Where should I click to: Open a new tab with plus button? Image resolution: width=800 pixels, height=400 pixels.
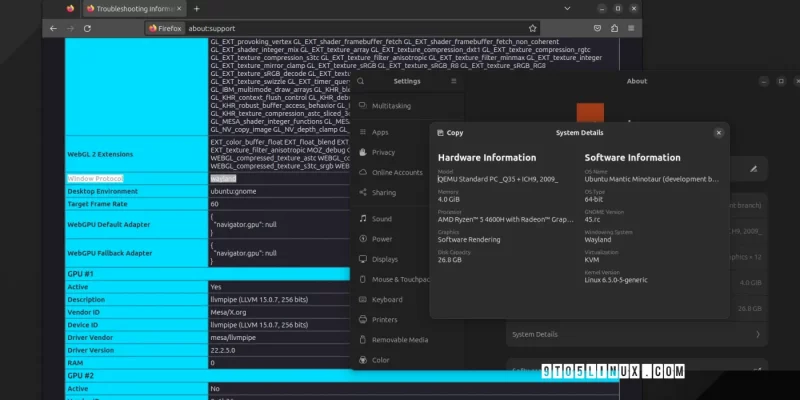(x=196, y=9)
